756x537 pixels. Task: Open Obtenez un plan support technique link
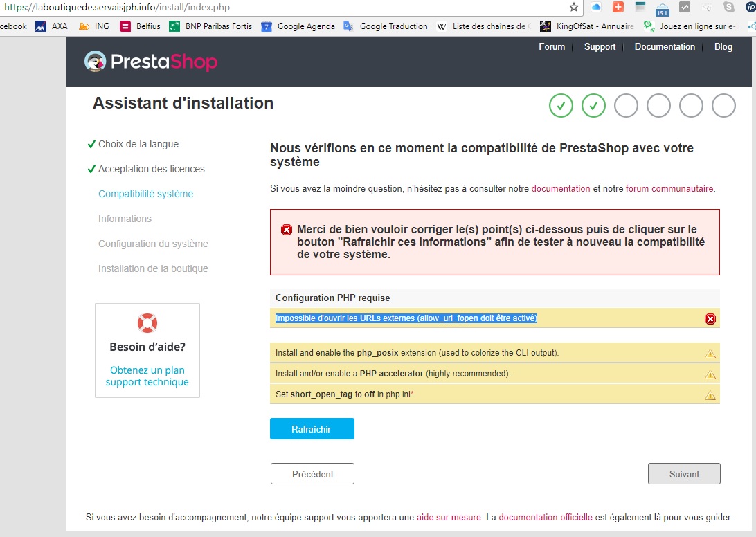pyautogui.click(x=147, y=376)
